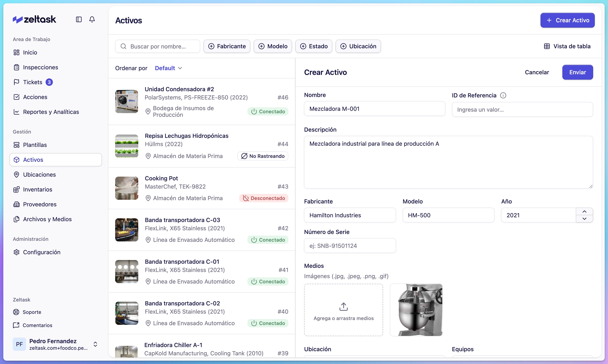608x364 pixels.
Task: Click the Zeltask logo
Action: (34, 19)
